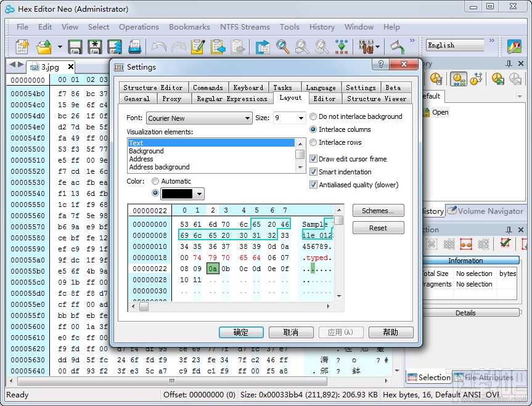This screenshot has width=532, height=406.
Task: Click the Open entry in History list
Action: [x=440, y=112]
